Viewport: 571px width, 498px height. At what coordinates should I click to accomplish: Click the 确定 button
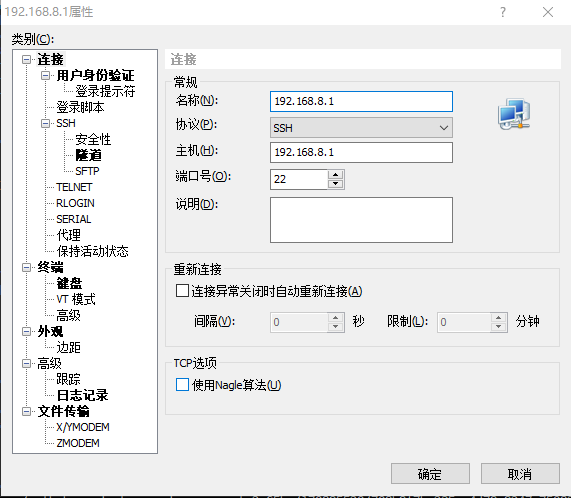pyautogui.click(x=430, y=474)
